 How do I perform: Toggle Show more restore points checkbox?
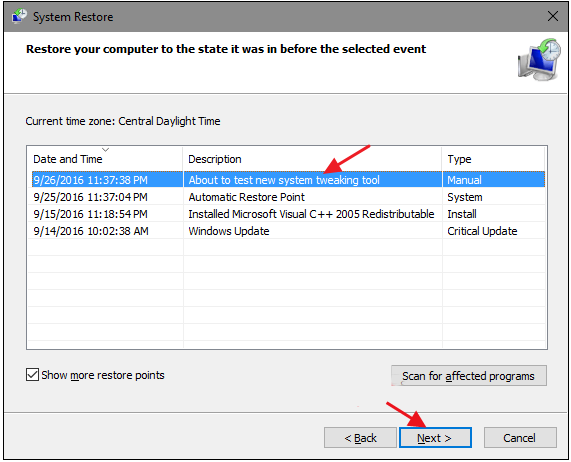(x=32, y=375)
